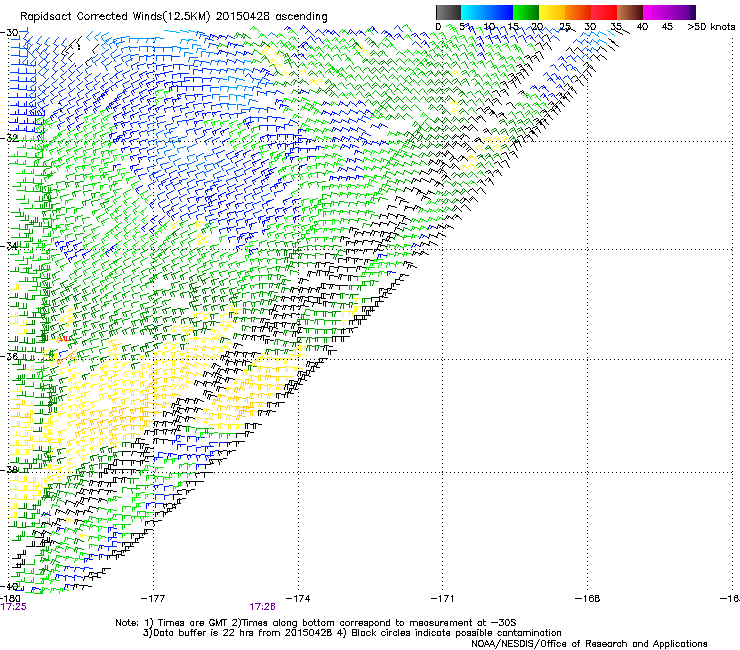Click the 17:25 purple time label
Viewport: 740px width, 650px height.
[x=13, y=607]
